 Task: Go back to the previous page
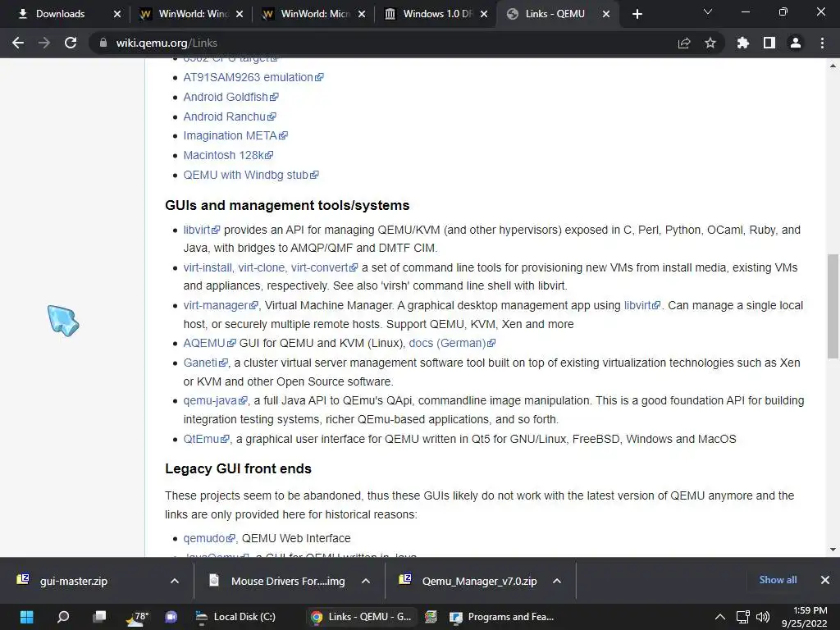(18, 43)
